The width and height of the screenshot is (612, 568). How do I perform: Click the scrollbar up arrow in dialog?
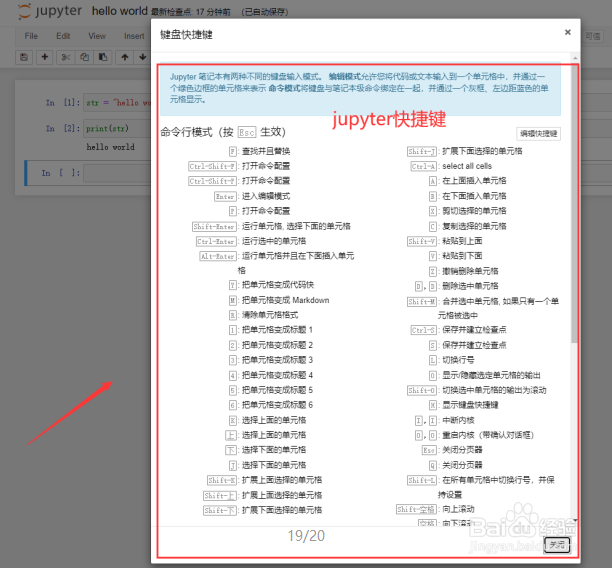coord(575,58)
